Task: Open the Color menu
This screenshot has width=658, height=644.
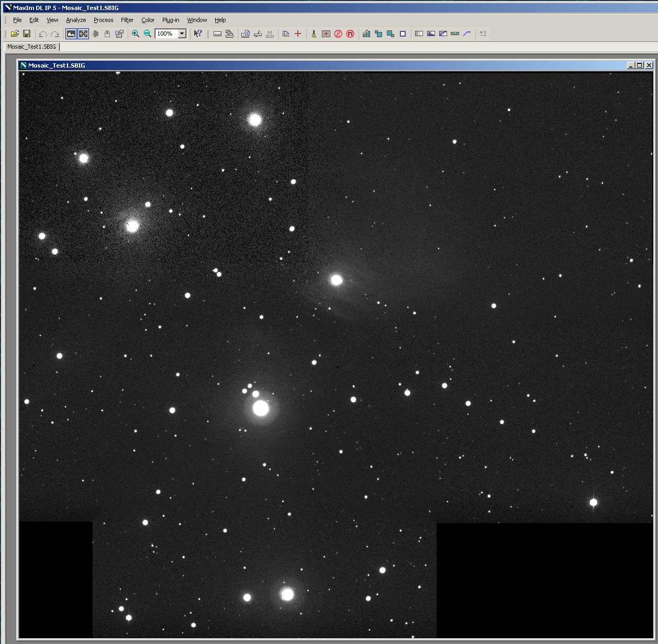Action: [148, 20]
